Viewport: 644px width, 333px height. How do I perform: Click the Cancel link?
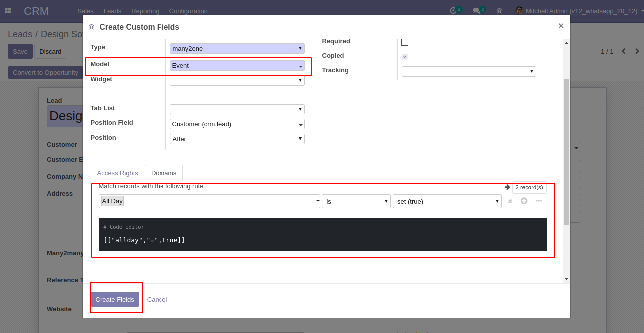click(157, 299)
